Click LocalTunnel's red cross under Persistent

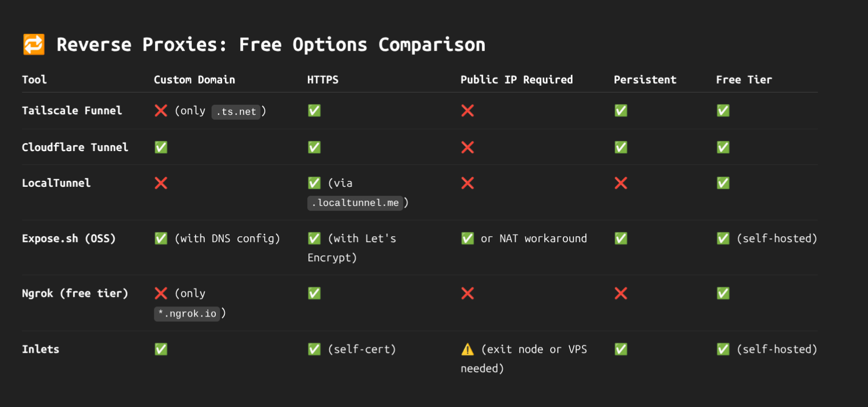click(x=620, y=183)
